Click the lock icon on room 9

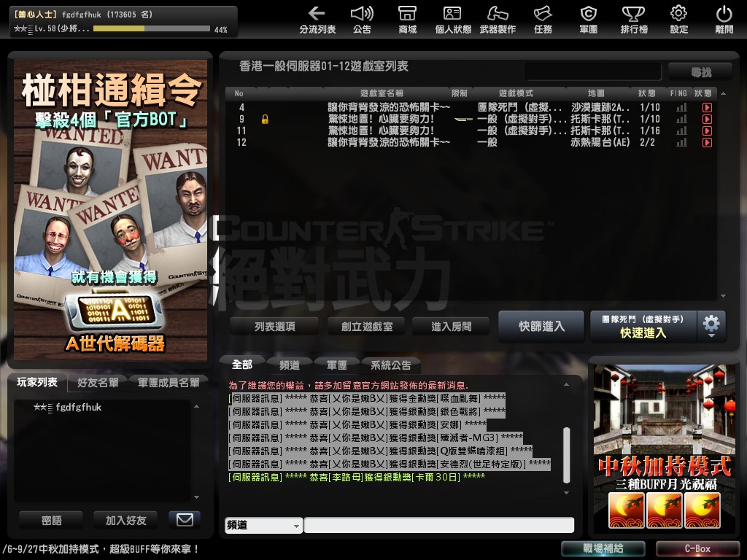click(265, 119)
